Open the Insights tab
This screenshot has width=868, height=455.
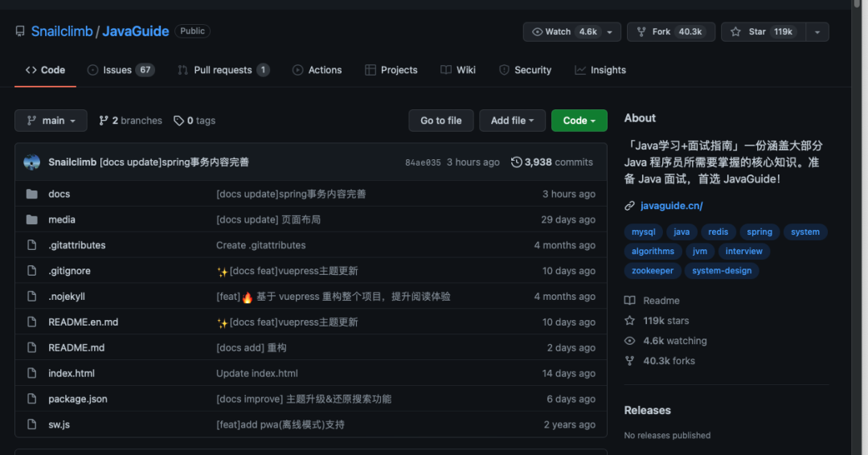pyautogui.click(x=600, y=70)
